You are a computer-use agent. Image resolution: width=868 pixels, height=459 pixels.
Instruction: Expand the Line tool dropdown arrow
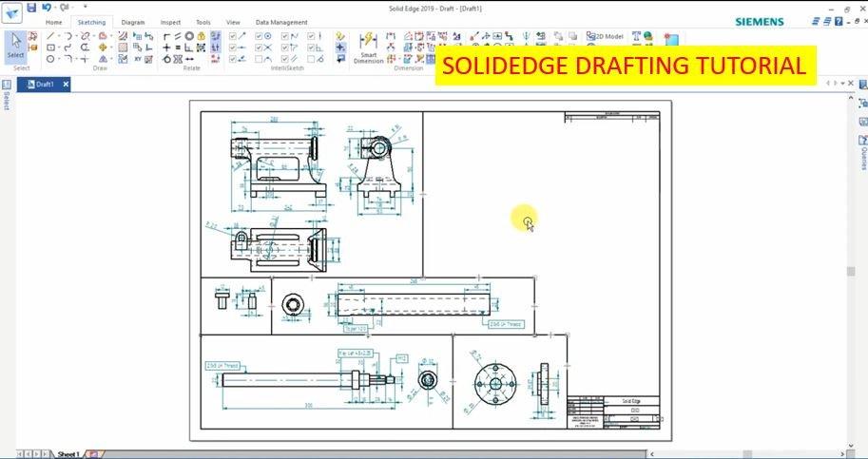[60, 36]
